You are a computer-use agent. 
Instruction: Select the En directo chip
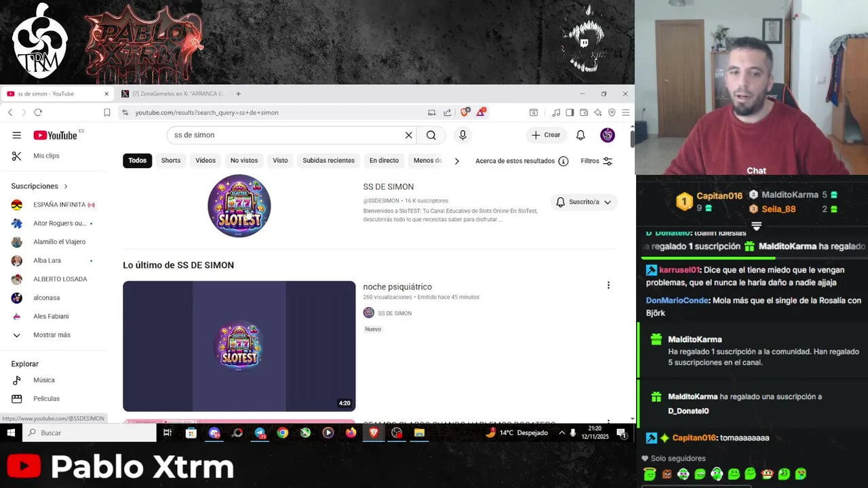[x=384, y=161]
